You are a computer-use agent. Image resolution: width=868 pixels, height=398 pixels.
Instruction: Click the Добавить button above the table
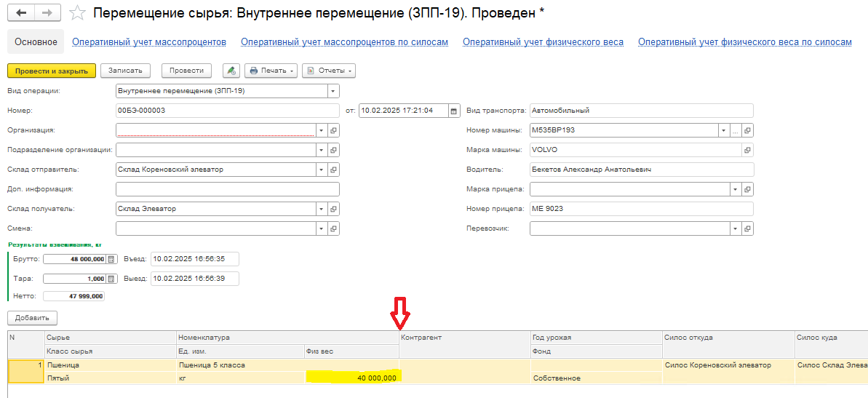pos(32,318)
